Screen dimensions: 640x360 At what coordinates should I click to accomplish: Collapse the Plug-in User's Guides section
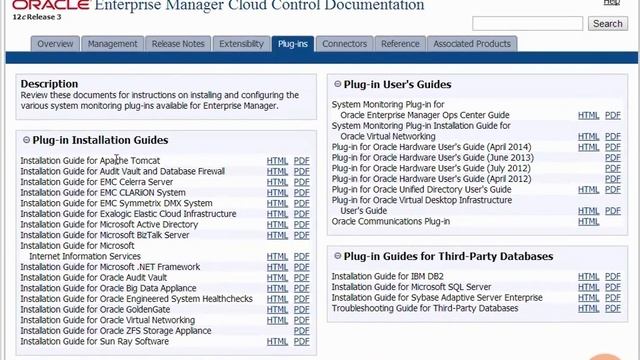point(338,84)
